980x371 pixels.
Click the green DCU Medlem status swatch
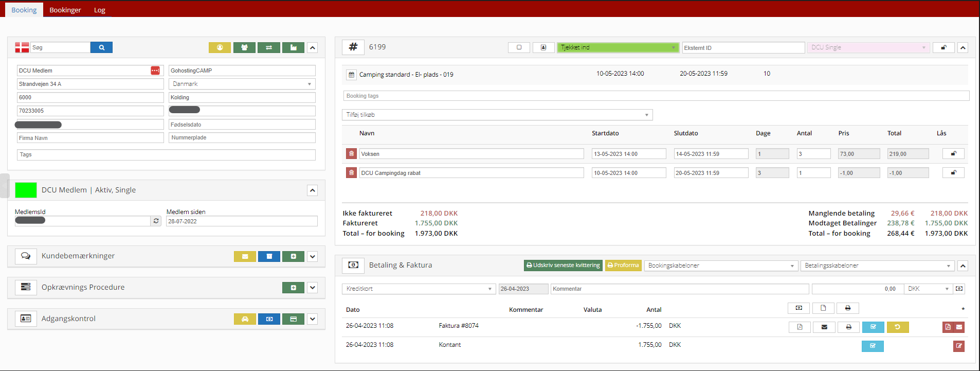(x=26, y=190)
